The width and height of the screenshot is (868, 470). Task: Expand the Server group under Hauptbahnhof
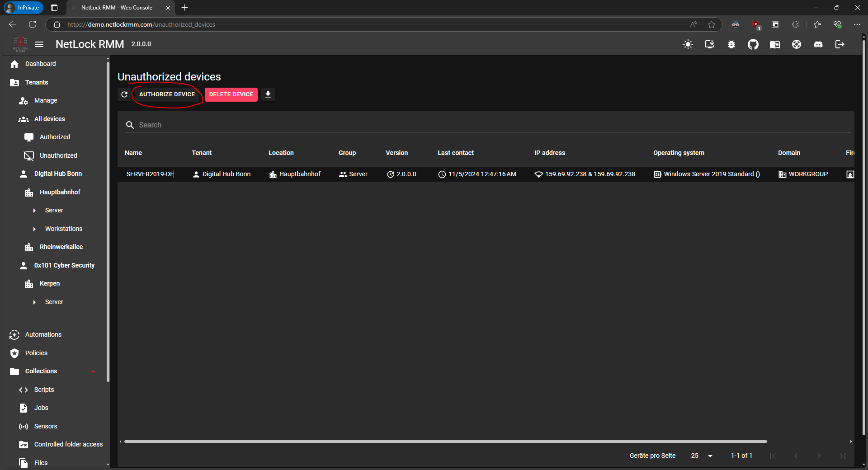pyautogui.click(x=35, y=210)
